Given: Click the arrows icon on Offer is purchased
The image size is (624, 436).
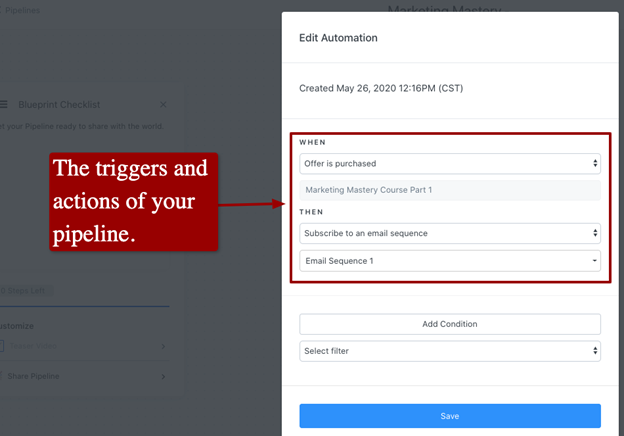Looking at the screenshot, I should click(595, 163).
